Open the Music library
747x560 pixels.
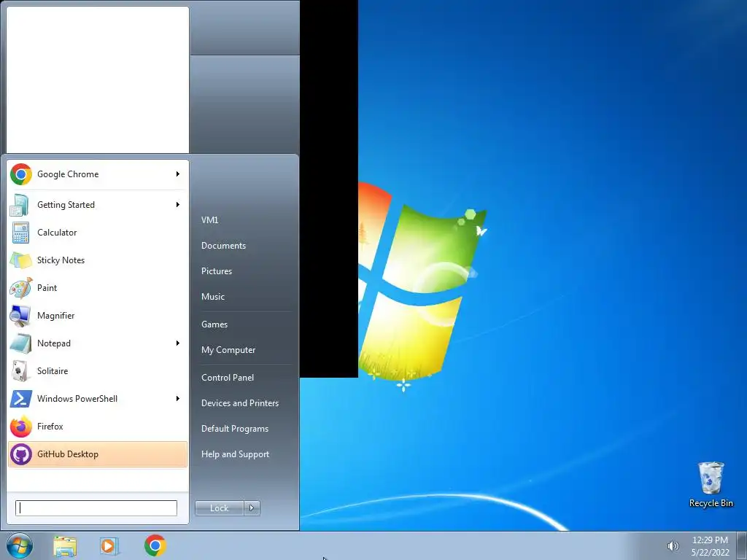[x=212, y=297]
